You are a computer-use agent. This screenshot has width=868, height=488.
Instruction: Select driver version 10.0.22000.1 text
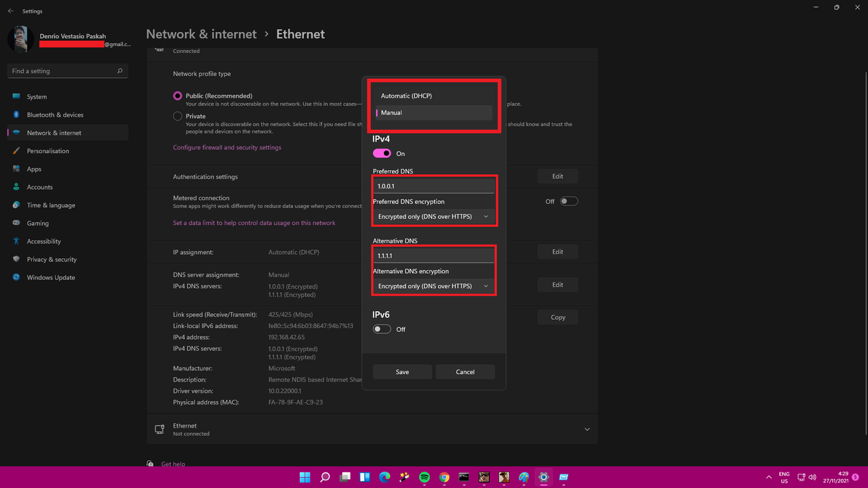click(285, 391)
